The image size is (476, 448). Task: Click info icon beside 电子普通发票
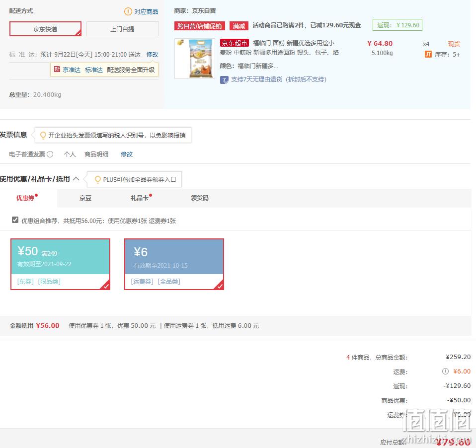pos(50,154)
